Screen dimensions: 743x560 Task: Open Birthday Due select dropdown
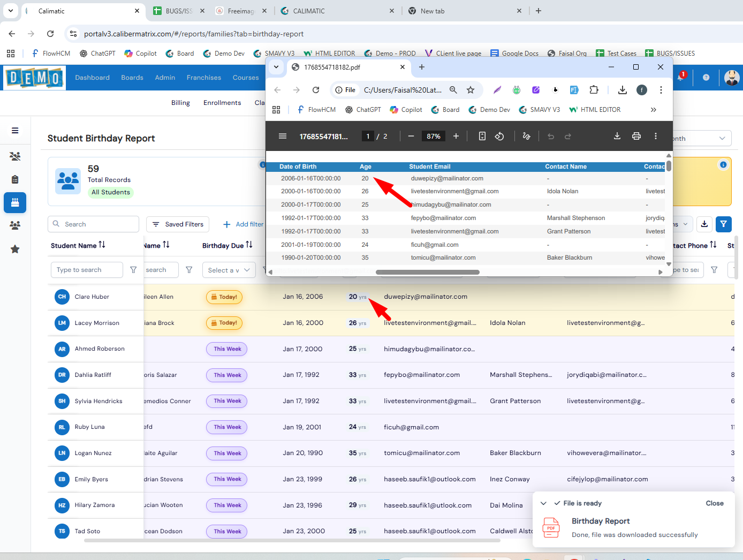pos(229,270)
